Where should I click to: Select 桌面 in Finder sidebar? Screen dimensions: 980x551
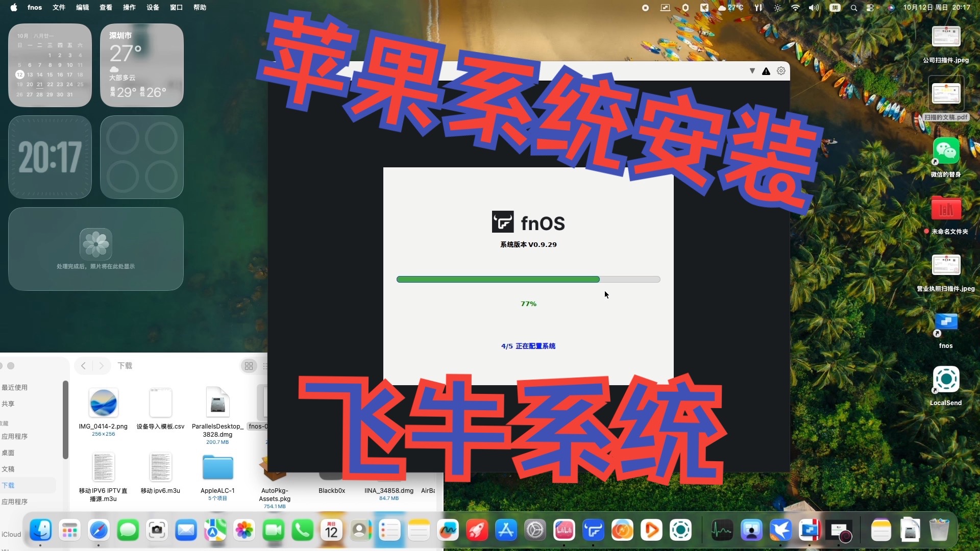coord(8,453)
